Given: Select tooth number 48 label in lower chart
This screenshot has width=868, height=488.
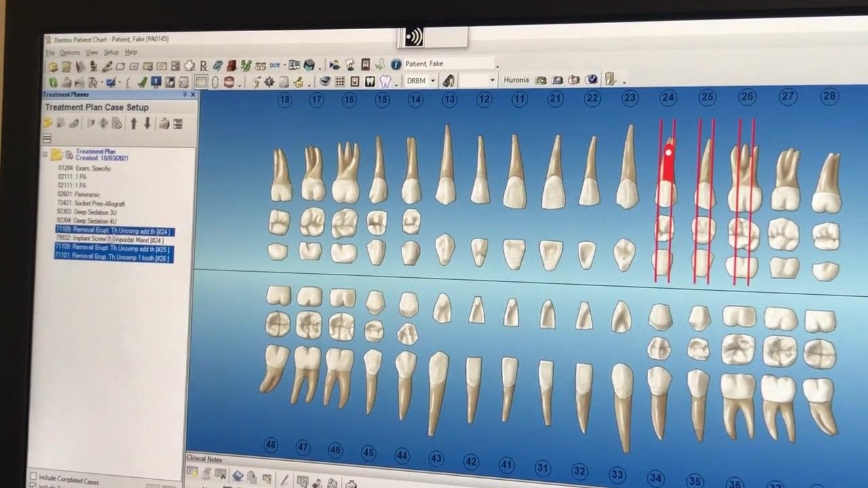Looking at the screenshot, I should coord(271,445).
